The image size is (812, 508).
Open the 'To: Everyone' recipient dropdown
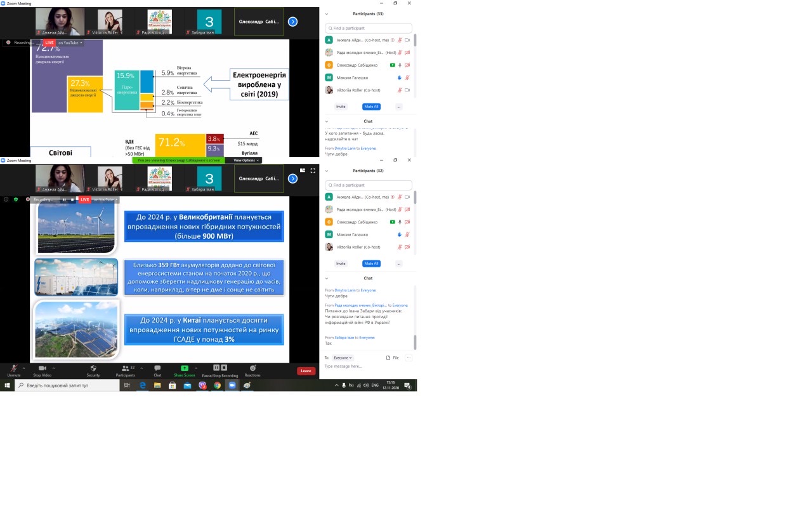point(343,358)
